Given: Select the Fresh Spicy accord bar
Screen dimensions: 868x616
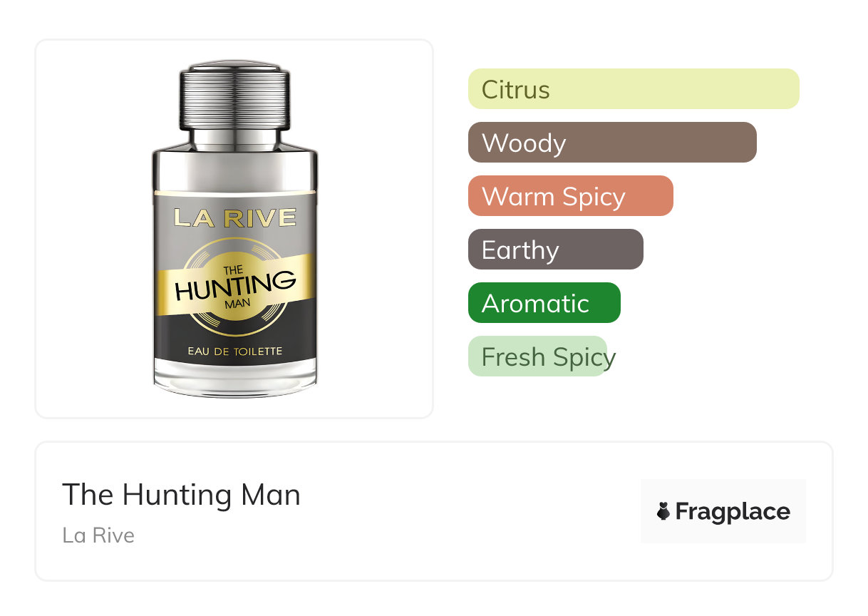Looking at the screenshot, I should 537,356.
